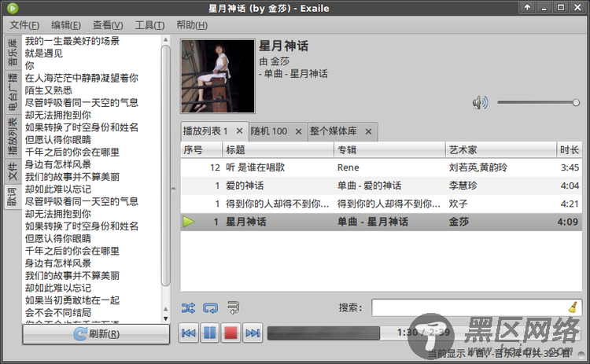Click the lyrics vertical scrollbar handle
Image resolution: width=590 pixels, height=364 pixels.
165,165
